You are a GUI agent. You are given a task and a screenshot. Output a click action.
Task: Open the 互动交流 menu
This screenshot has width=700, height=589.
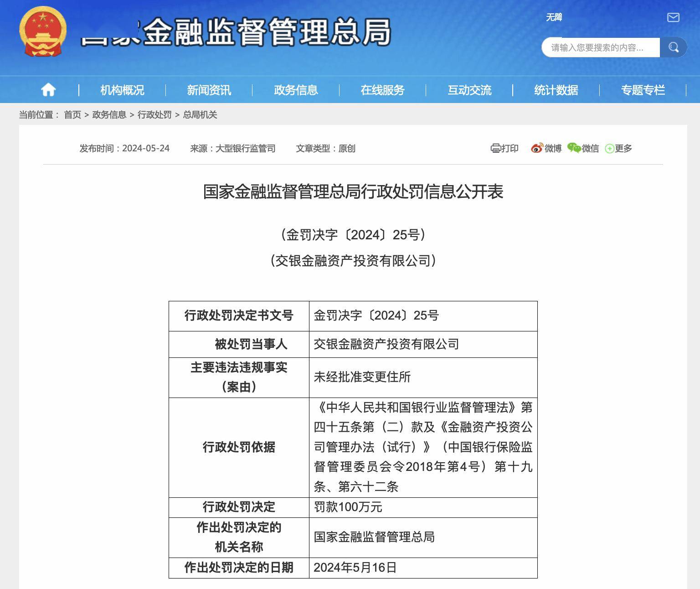469,90
